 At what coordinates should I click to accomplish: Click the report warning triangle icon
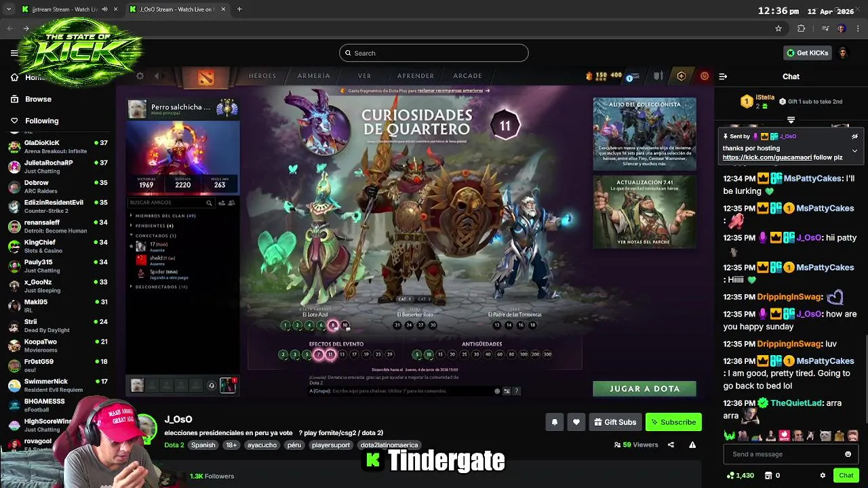(692, 445)
